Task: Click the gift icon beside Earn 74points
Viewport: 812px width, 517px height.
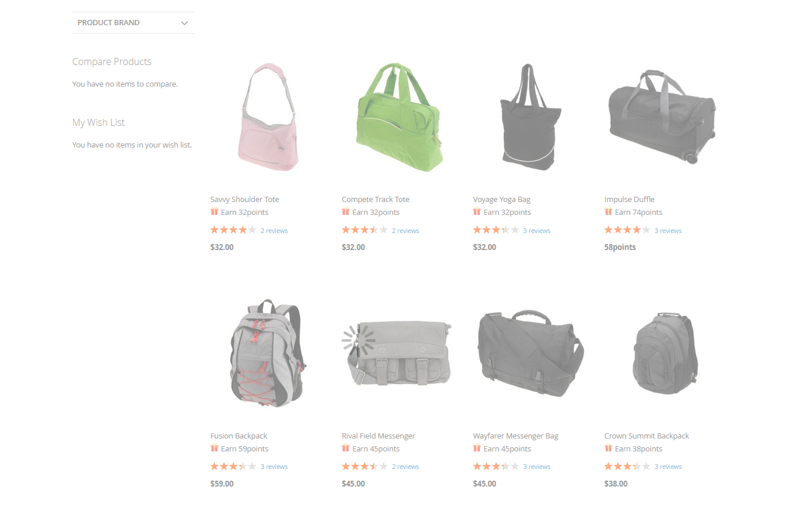Action: 608,212
